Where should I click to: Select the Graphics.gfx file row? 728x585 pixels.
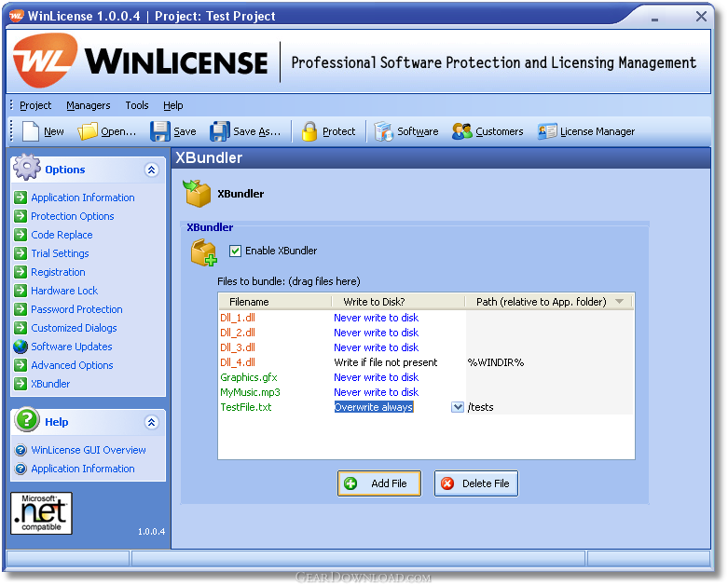(x=426, y=377)
